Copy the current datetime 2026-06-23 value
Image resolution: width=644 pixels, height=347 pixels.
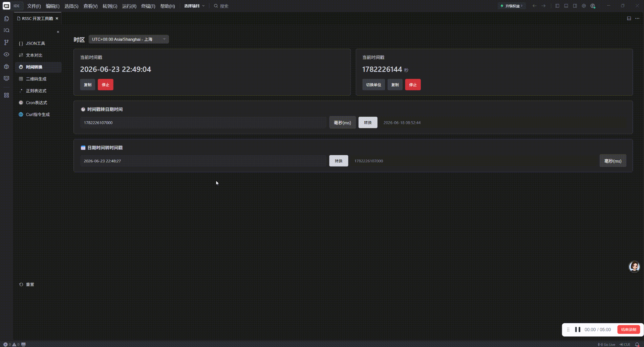tap(88, 85)
